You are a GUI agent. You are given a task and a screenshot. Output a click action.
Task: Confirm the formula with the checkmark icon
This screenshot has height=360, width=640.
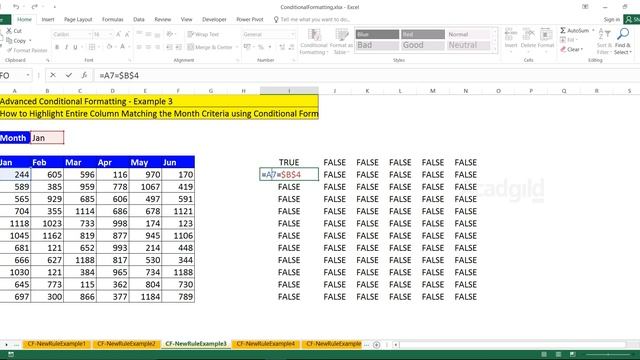(x=69, y=75)
